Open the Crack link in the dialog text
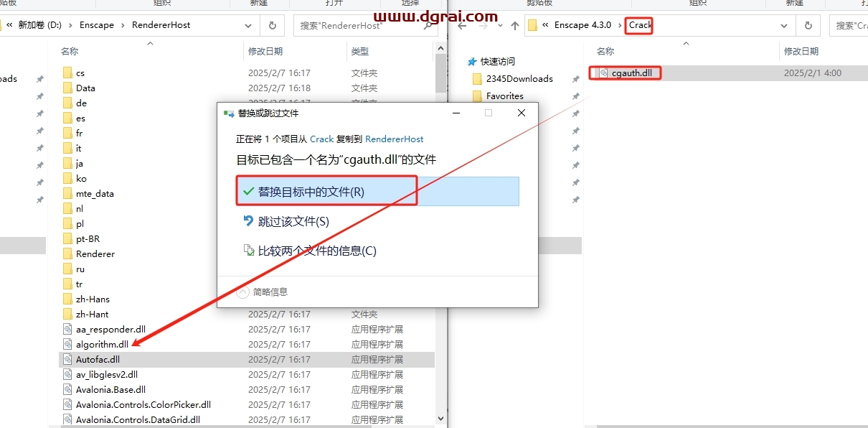 321,139
